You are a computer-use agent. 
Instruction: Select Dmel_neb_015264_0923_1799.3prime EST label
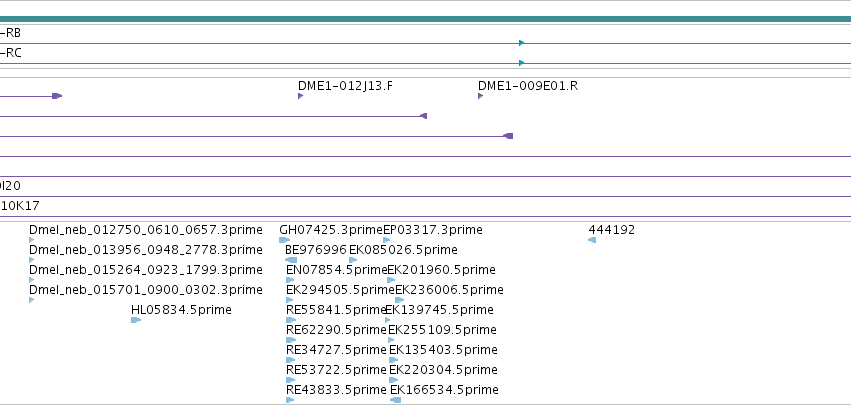pyautogui.click(x=145, y=270)
